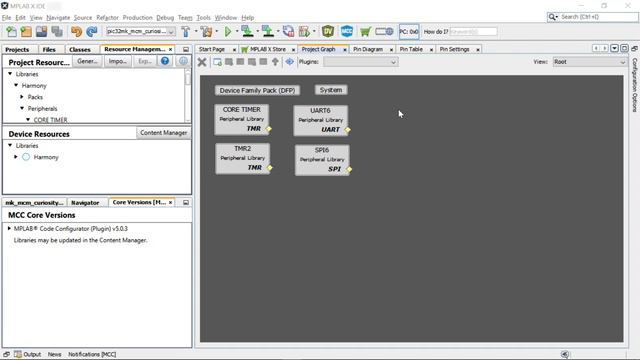Screen dimensions: 640x360
Task: Click the Generate button
Action: coord(87,61)
